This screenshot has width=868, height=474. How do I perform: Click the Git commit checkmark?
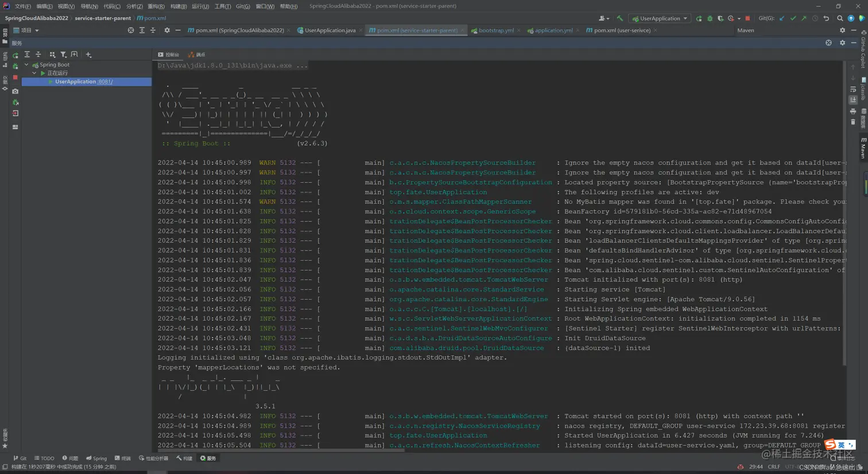point(793,18)
